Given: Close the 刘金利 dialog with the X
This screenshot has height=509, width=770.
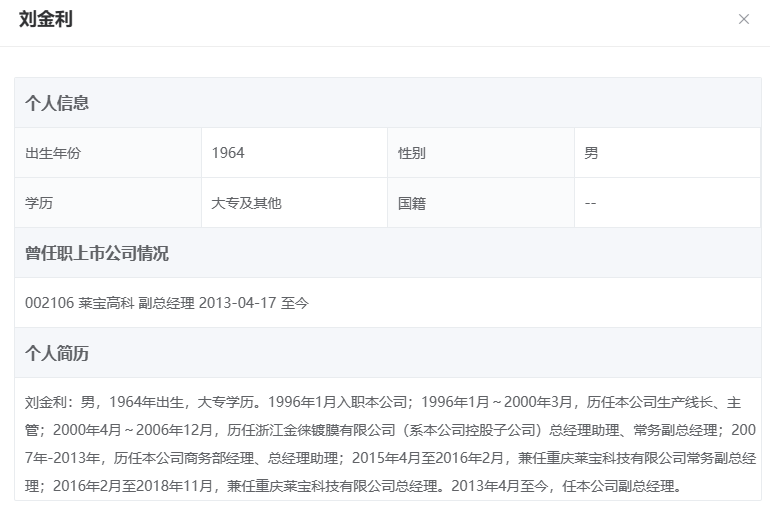Looking at the screenshot, I should coord(743,19).
